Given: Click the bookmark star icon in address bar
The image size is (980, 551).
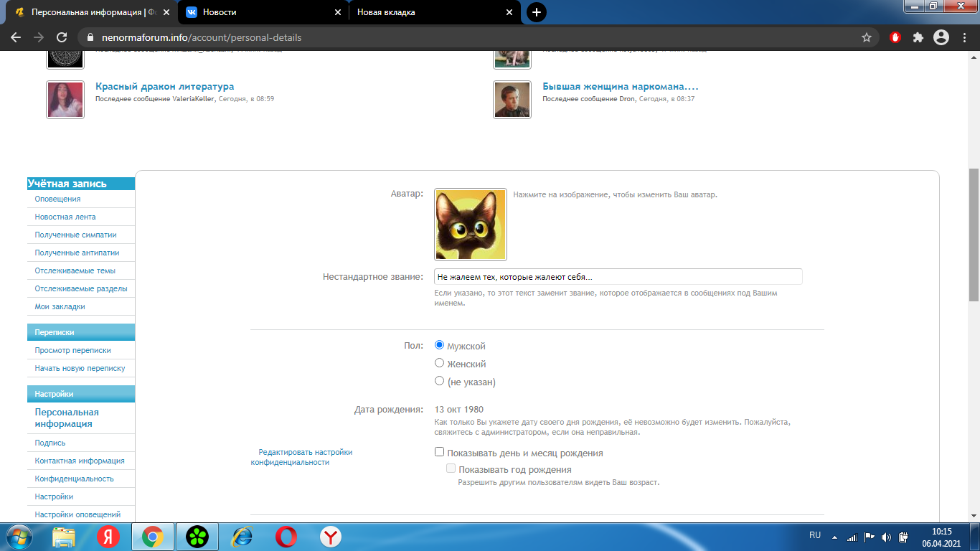Looking at the screenshot, I should pyautogui.click(x=867, y=37).
